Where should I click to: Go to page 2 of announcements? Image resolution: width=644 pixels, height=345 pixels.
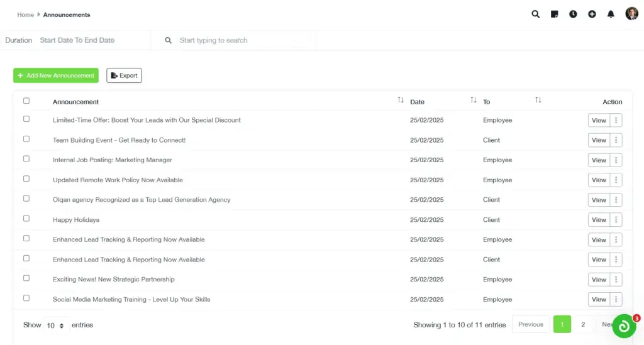583,324
